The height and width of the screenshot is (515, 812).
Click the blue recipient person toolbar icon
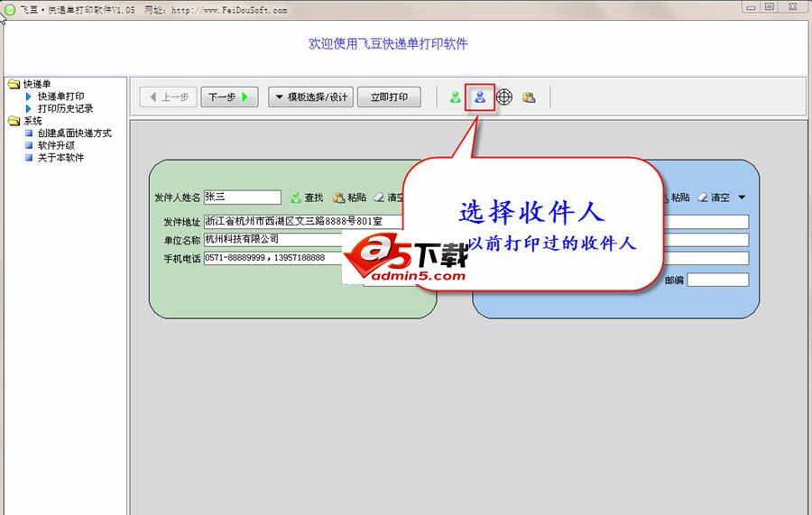[480, 97]
